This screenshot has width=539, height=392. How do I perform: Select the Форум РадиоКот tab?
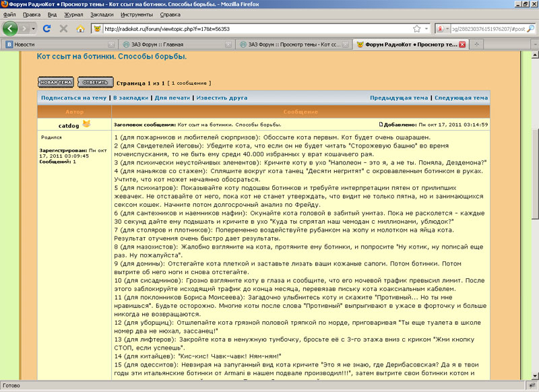(x=410, y=44)
